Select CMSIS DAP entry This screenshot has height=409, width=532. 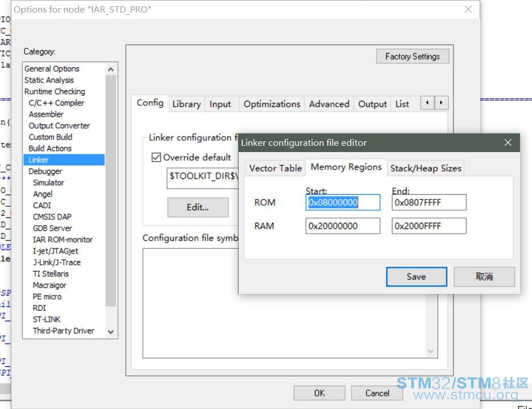[x=52, y=216]
